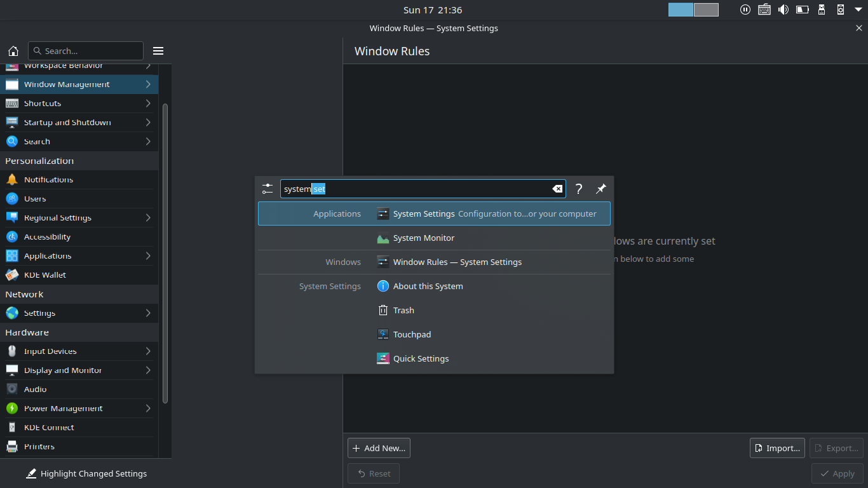Click Add New rule button

[x=379, y=448]
